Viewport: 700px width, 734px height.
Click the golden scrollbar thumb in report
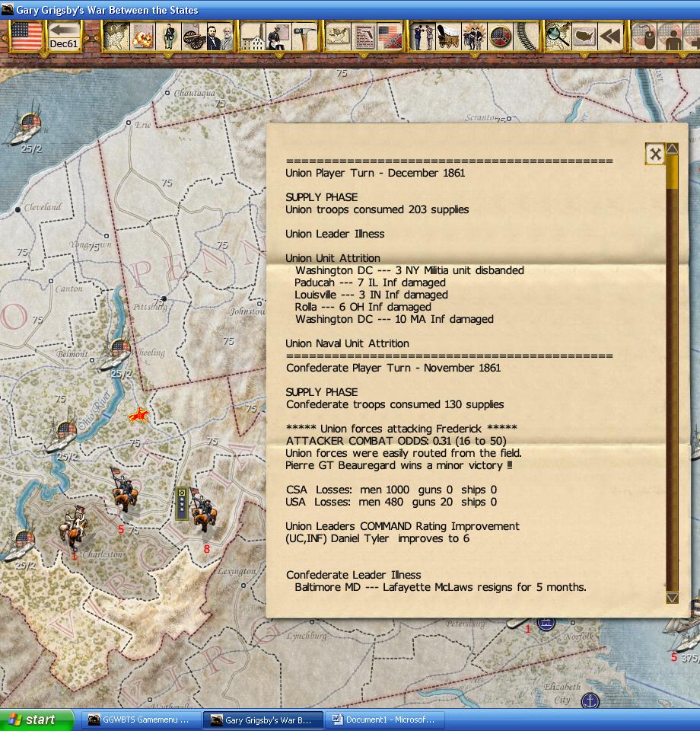673,172
